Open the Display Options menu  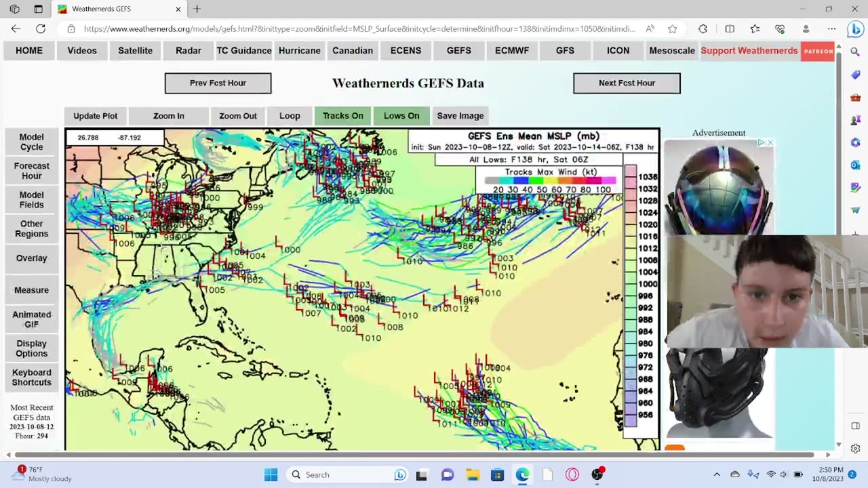(31, 348)
